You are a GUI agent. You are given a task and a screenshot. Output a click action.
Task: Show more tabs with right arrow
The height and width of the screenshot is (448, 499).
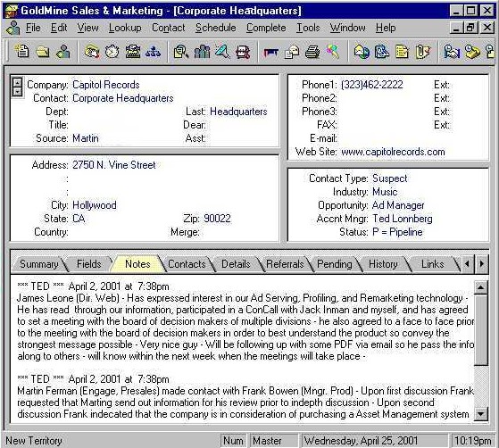pyautogui.click(x=481, y=263)
